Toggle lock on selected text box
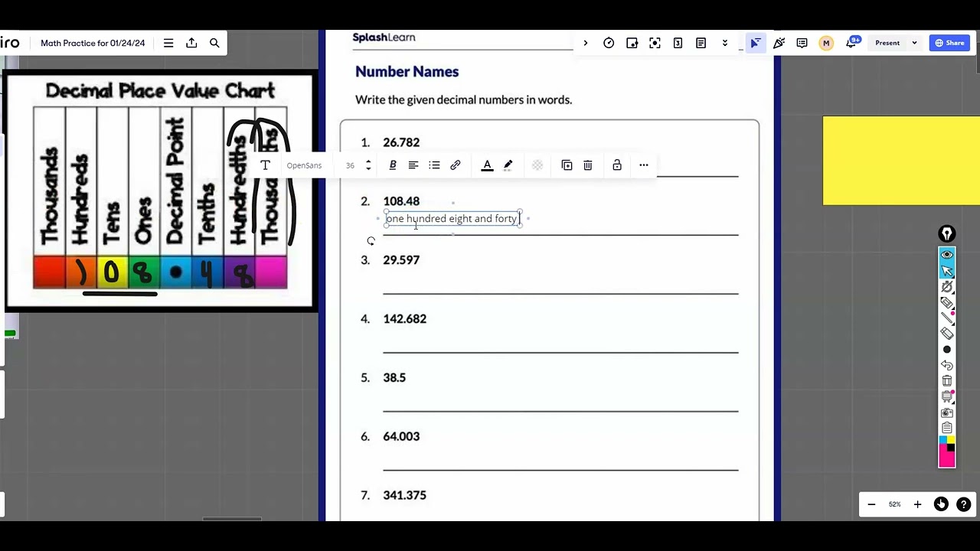The image size is (980, 551). click(x=617, y=165)
